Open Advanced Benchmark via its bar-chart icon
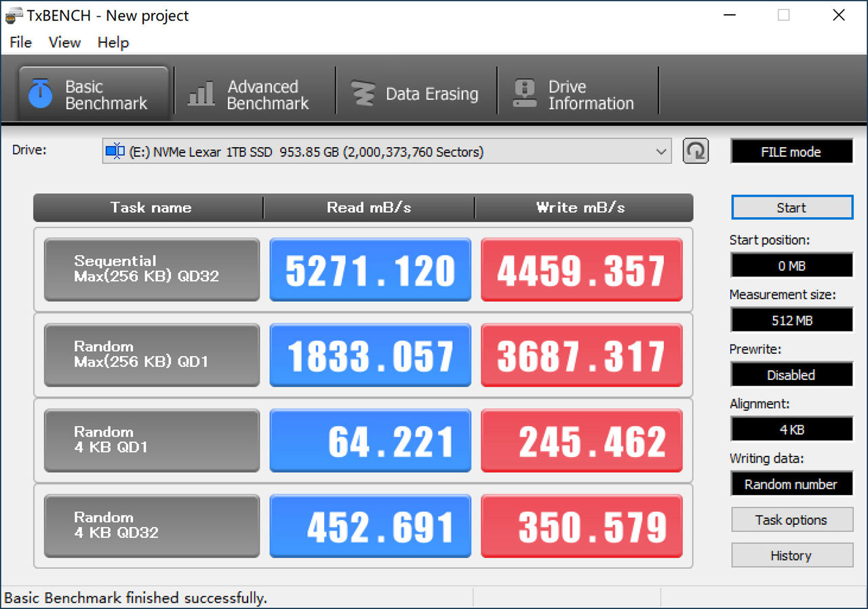This screenshot has width=868, height=609. pos(199,92)
